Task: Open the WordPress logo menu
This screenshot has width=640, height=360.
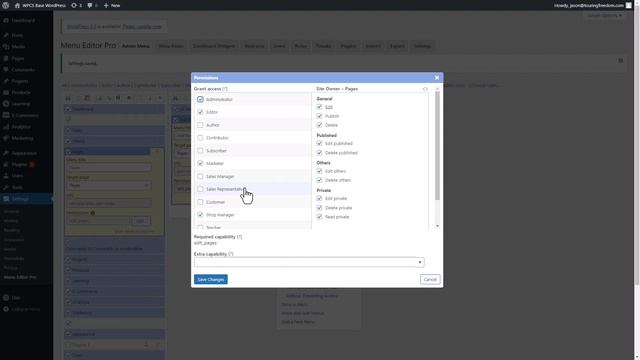Action: pos(6,5)
